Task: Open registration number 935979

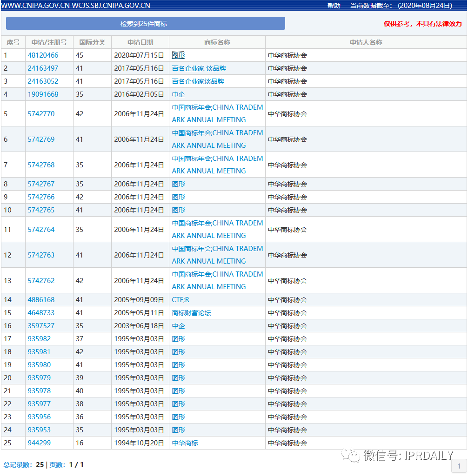Action: (39, 378)
